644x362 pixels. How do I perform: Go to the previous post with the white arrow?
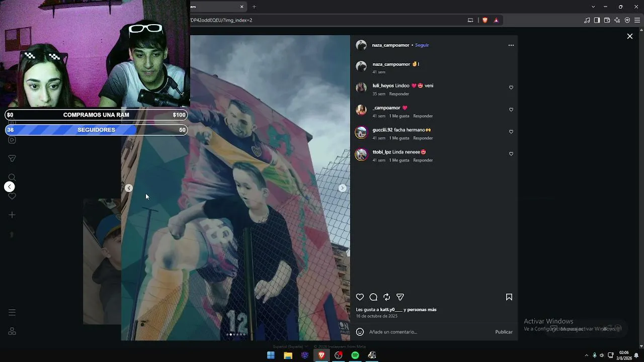point(10,187)
